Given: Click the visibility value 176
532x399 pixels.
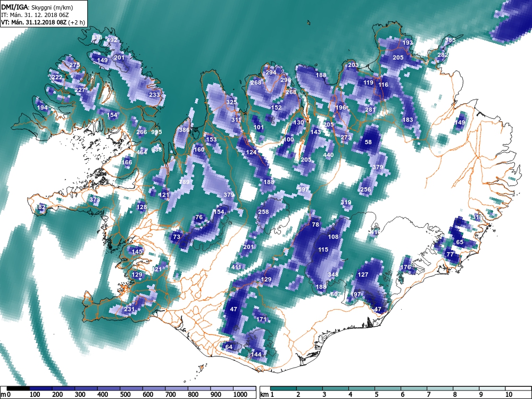Looking at the screenshot, I should point(406,267).
